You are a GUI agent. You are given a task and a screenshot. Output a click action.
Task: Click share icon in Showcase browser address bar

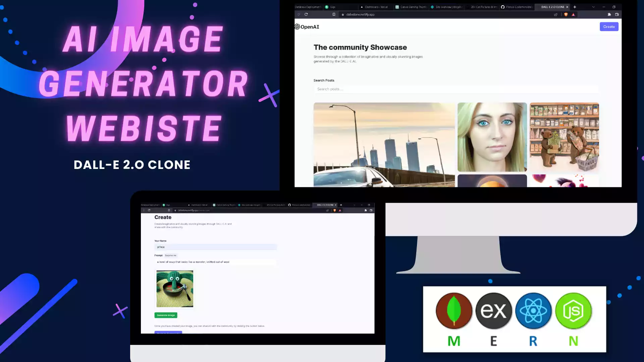click(x=555, y=14)
